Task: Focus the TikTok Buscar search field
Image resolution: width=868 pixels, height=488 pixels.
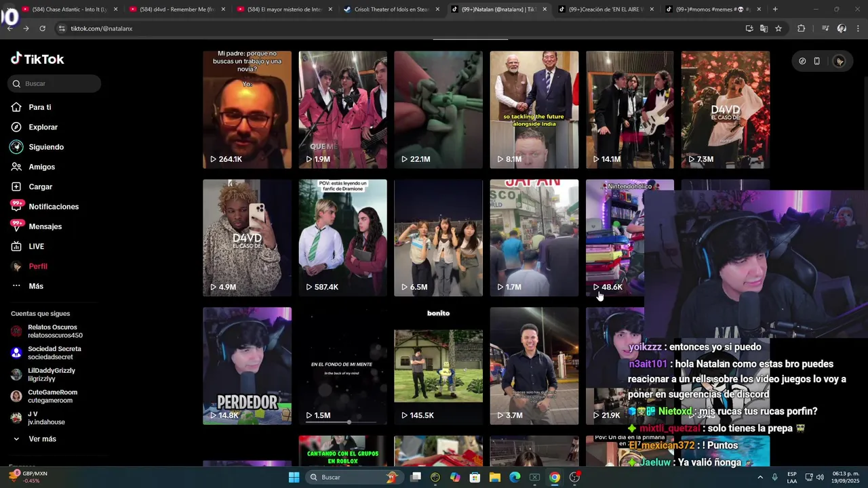Action: (x=56, y=83)
